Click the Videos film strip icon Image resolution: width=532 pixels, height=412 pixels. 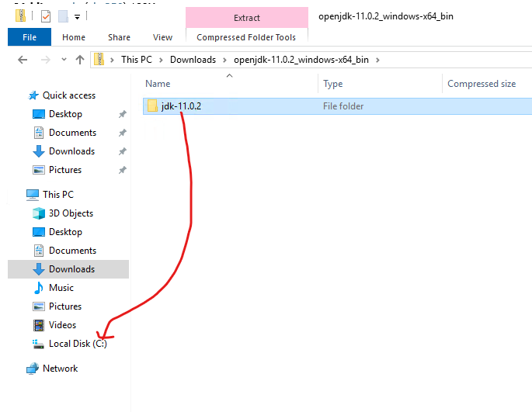pyautogui.click(x=39, y=325)
